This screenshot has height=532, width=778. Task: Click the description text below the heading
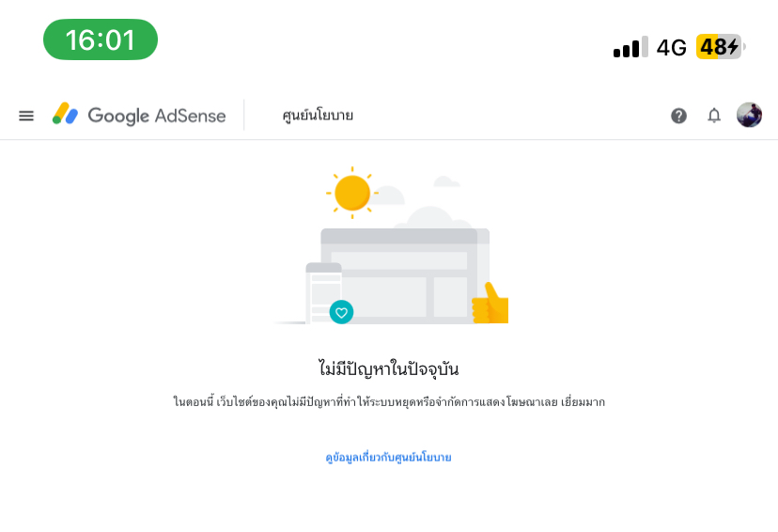coord(388,402)
